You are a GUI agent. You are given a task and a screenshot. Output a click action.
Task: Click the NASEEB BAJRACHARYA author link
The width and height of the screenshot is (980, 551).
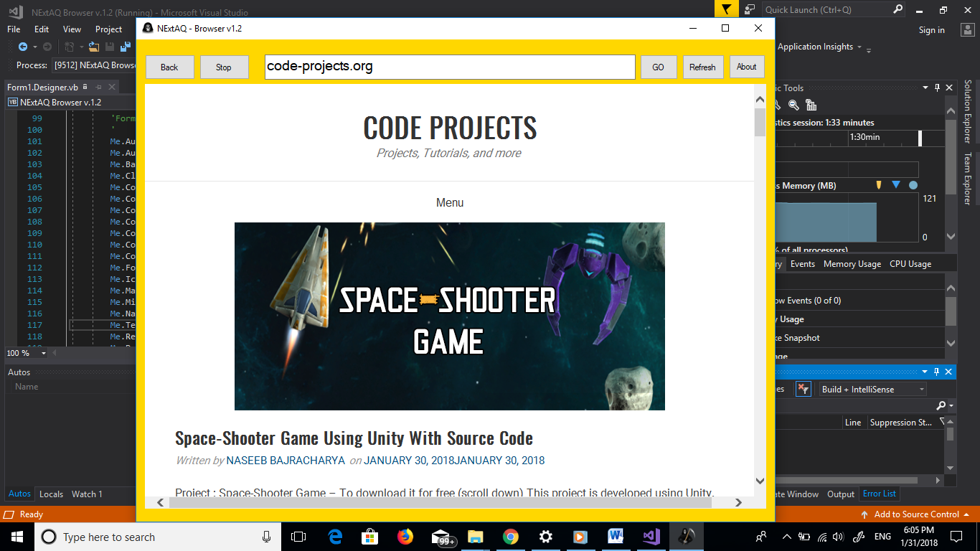point(286,461)
